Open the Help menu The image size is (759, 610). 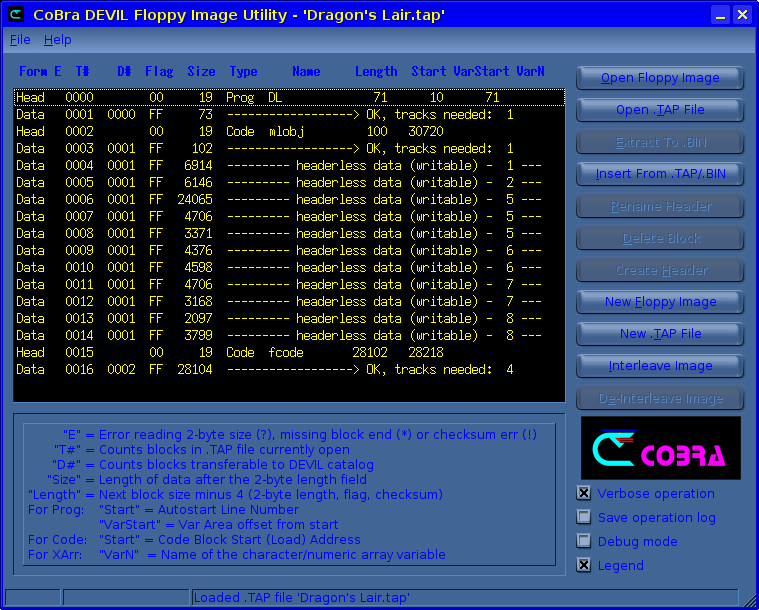[57, 40]
